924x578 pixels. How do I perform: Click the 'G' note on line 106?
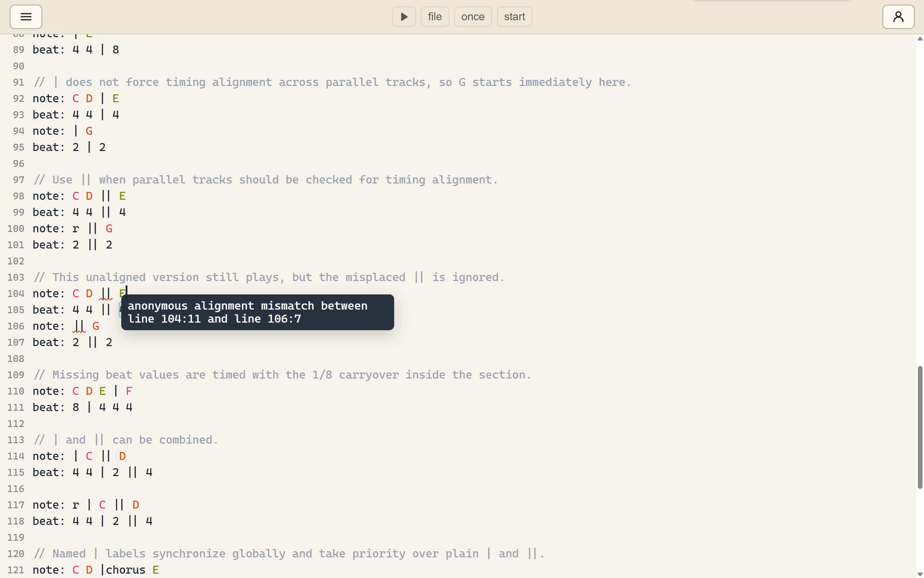95,326
